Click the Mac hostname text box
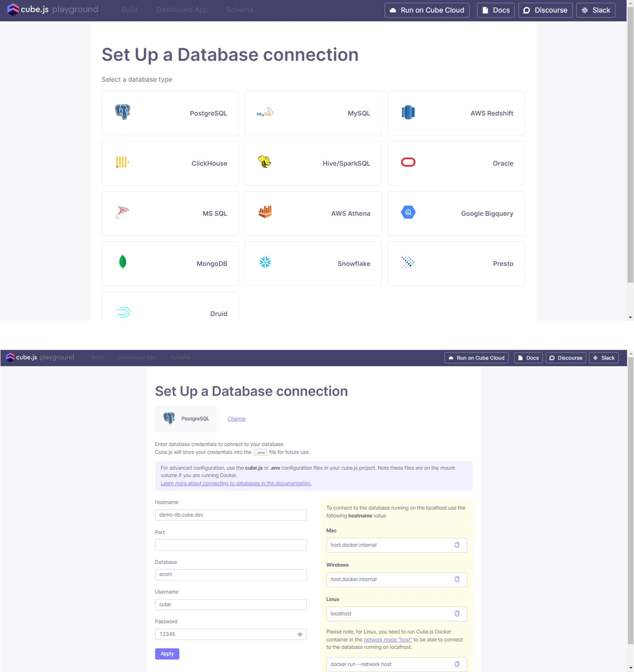 click(397, 545)
